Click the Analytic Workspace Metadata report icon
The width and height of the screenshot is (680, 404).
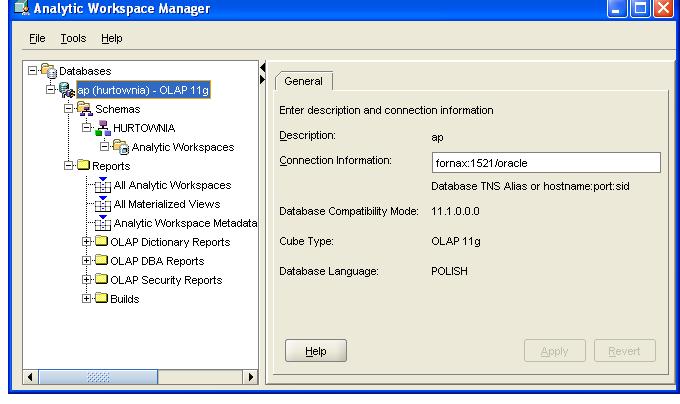click(x=103, y=223)
